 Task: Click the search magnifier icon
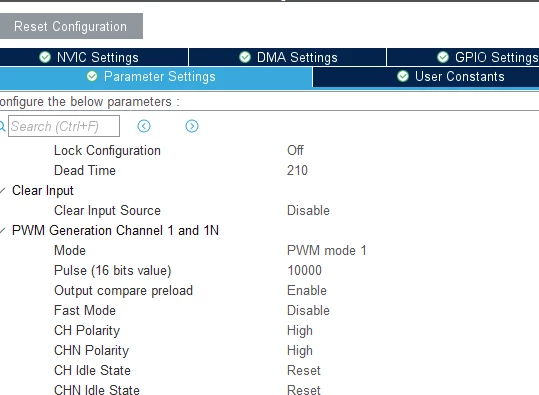[x=2, y=126]
